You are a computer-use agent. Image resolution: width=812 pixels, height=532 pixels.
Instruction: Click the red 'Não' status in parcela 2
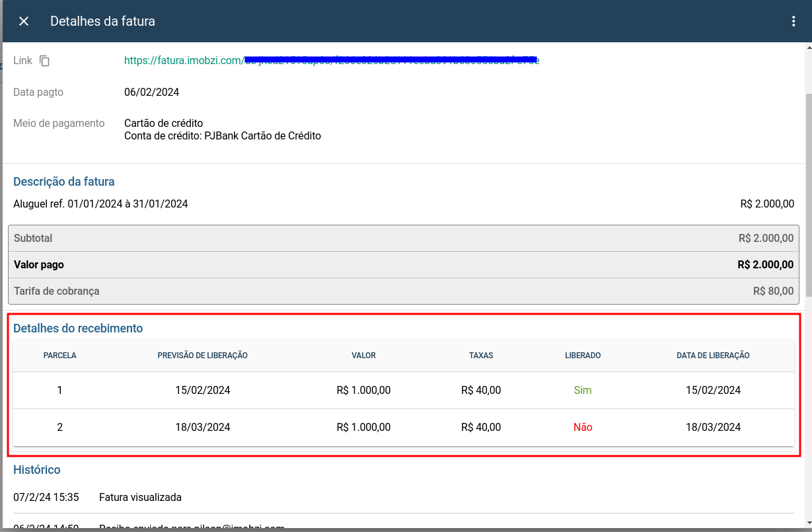pos(583,428)
